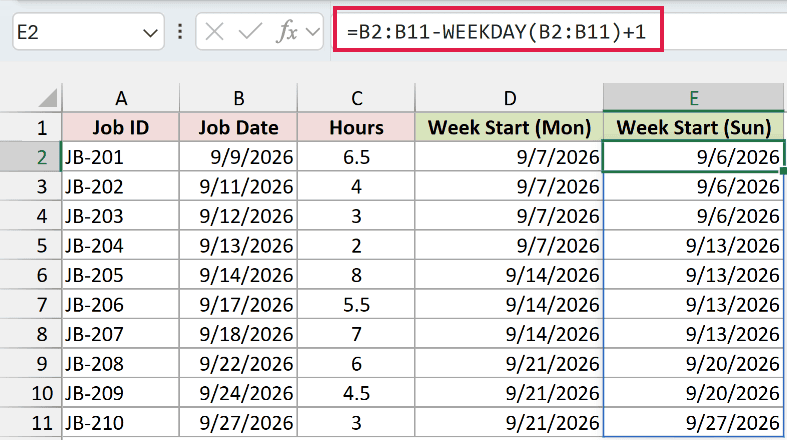Open the Name Box dropdown arrow

coord(150,33)
